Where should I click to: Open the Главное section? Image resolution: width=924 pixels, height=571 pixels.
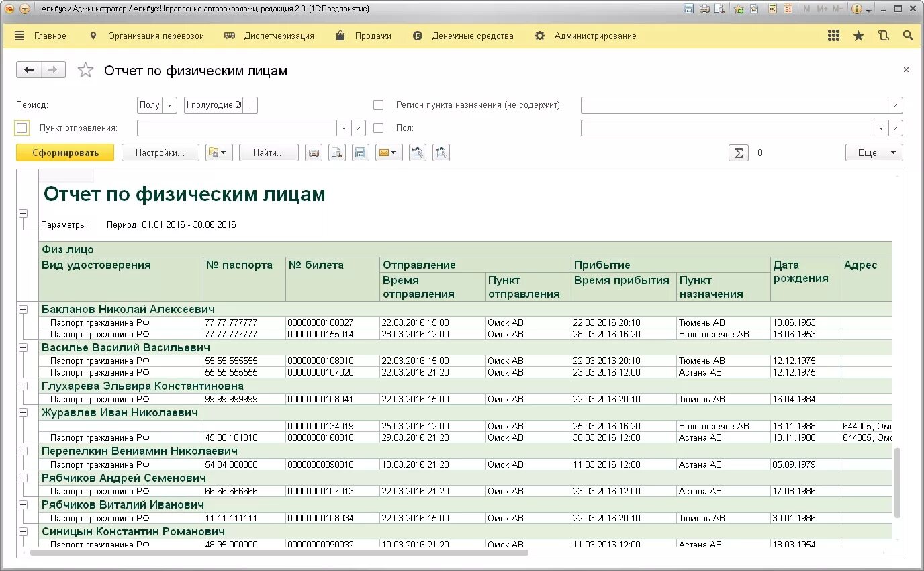pyautogui.click(x=50, y=36)
